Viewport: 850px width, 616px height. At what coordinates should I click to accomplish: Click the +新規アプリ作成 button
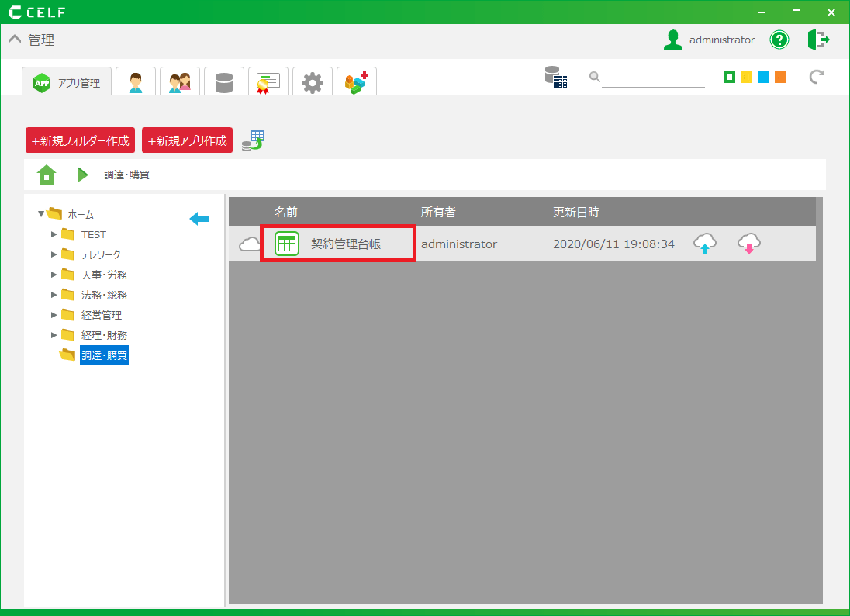[187, 140]
